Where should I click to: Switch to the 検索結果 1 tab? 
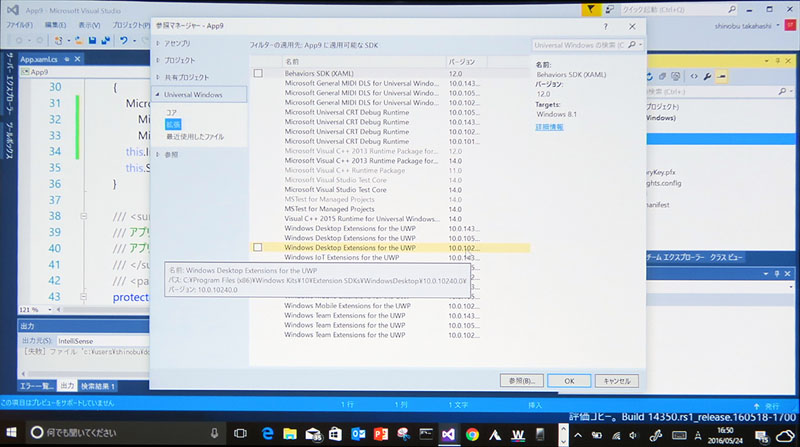[97, 386]
